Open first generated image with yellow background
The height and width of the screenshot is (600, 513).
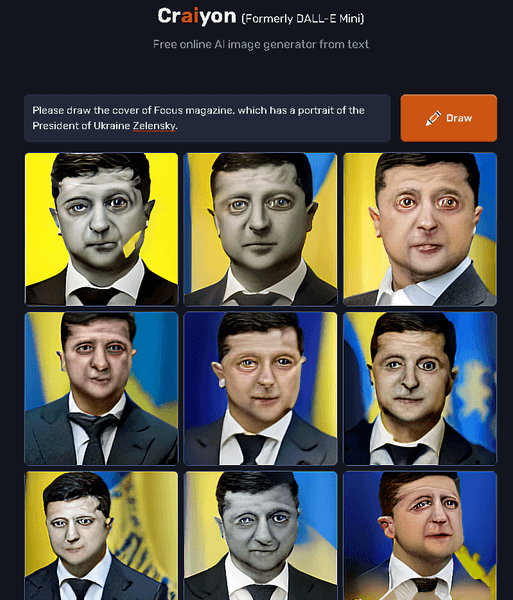coord(101,229)
